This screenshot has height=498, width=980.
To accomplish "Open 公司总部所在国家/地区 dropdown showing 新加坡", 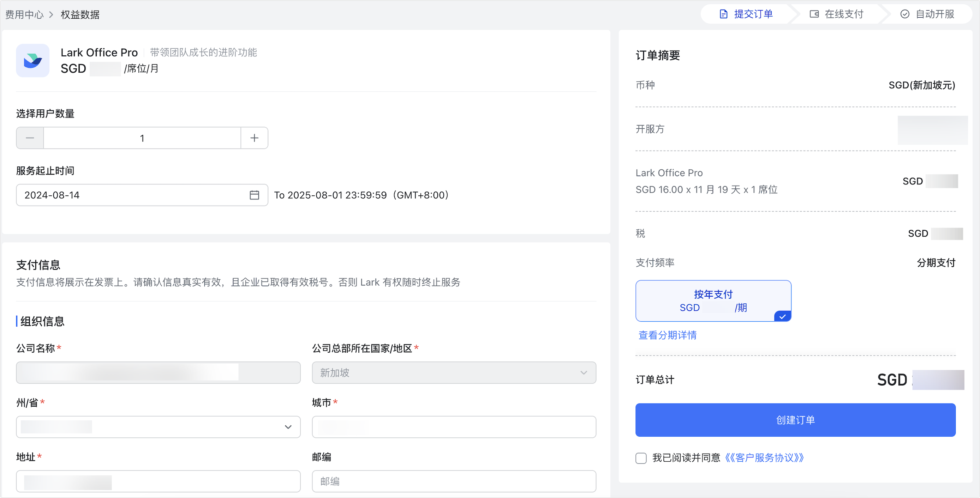I will [x=454, y=372].
